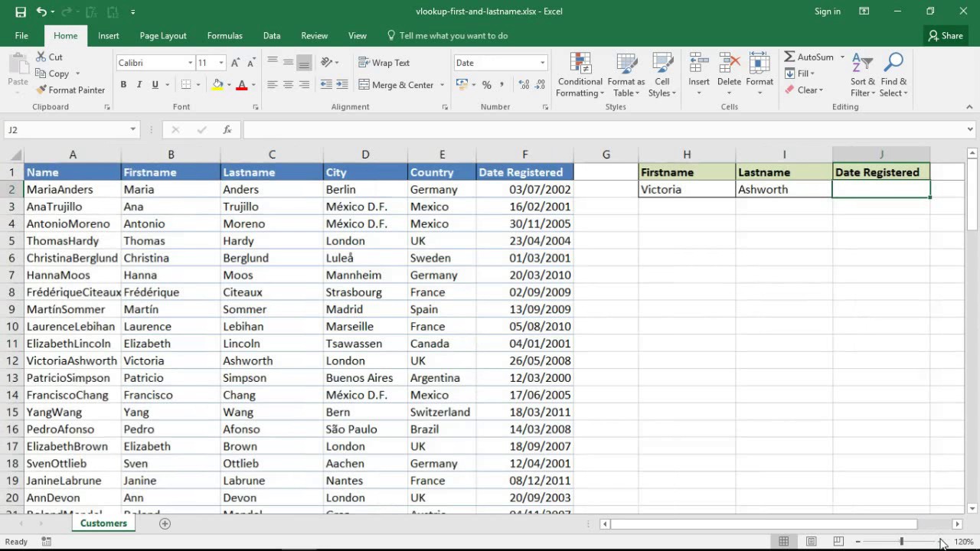Apply Percent Style to the cell
Screen dimensions: 980x551
tap(486, 85)
